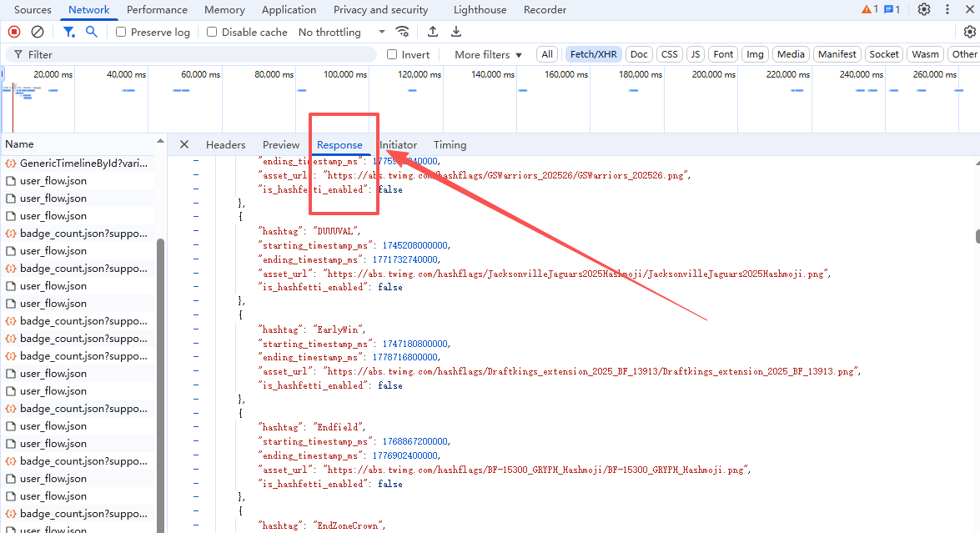Image resolution: width=980 pixels, height=533 pixels.
Task: Toggle the funnel filter icon in toolbar
Action: pyautogui.click(x=68, y=32)
